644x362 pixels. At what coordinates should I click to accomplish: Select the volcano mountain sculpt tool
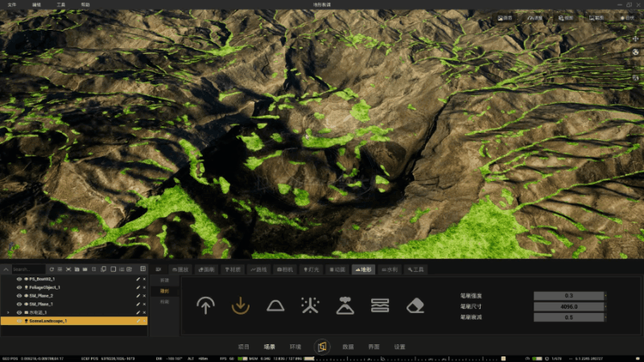(x=345, y=306)
